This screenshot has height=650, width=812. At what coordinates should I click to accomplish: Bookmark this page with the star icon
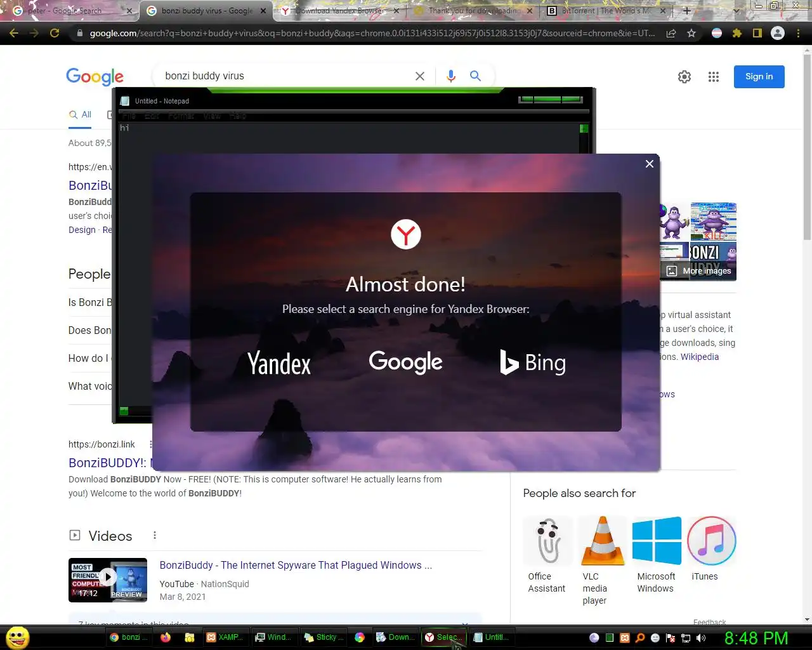pyautogui.click(x=691, y=33)
